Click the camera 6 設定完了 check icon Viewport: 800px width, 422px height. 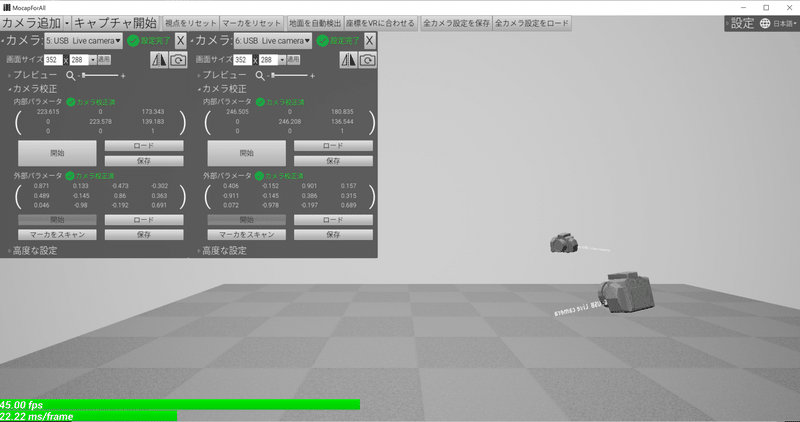322,41
